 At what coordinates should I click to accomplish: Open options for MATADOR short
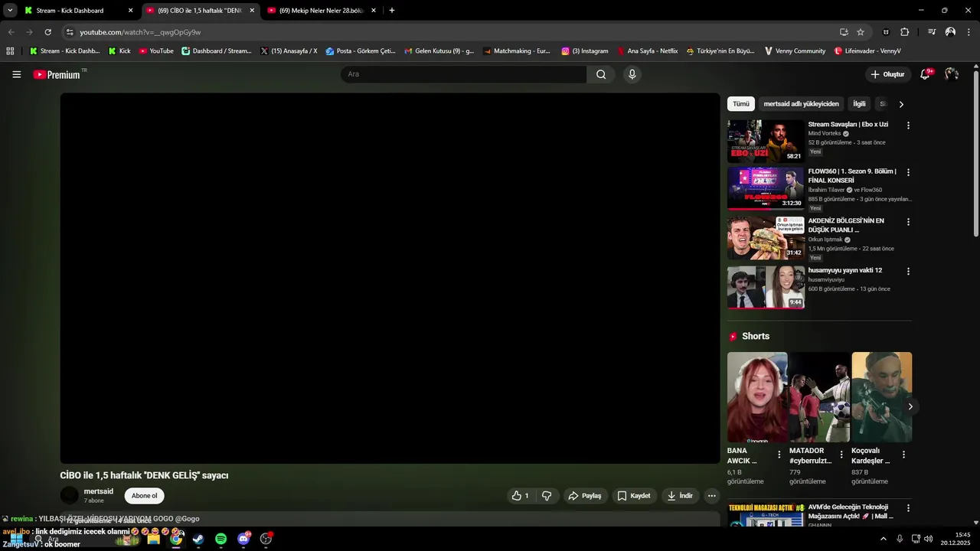(841, 455)
